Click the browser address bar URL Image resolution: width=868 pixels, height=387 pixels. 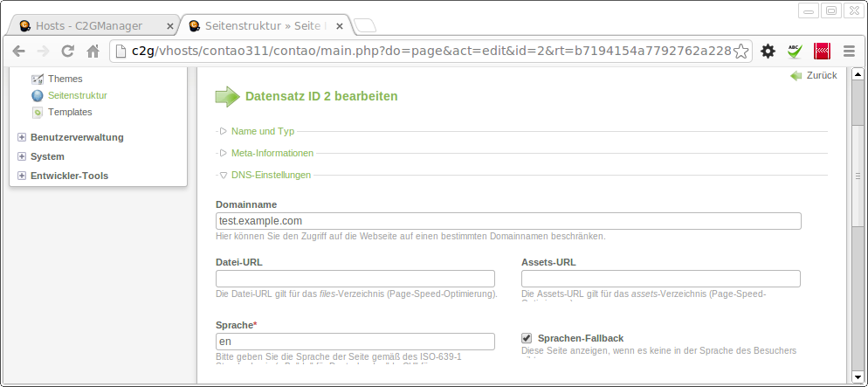click(x=431, y=52)
